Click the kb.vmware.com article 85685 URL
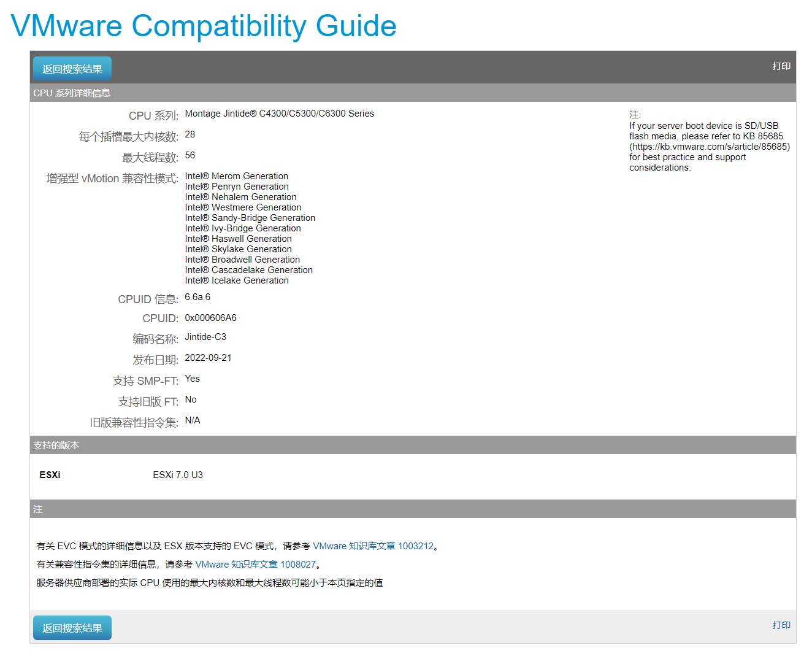812x656 pixels. point(709,147)
